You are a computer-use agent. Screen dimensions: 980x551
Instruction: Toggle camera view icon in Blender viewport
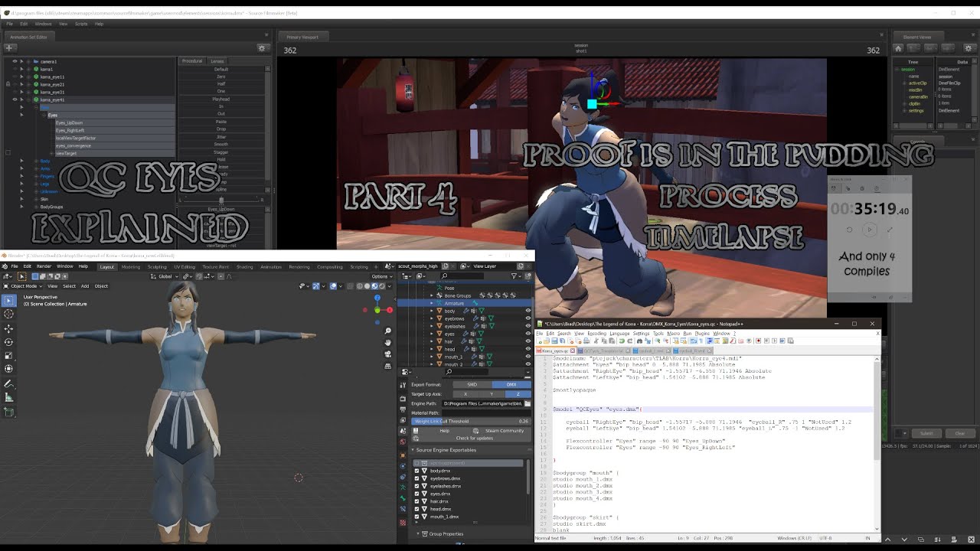pyautogui.click(x=388, y=353)
